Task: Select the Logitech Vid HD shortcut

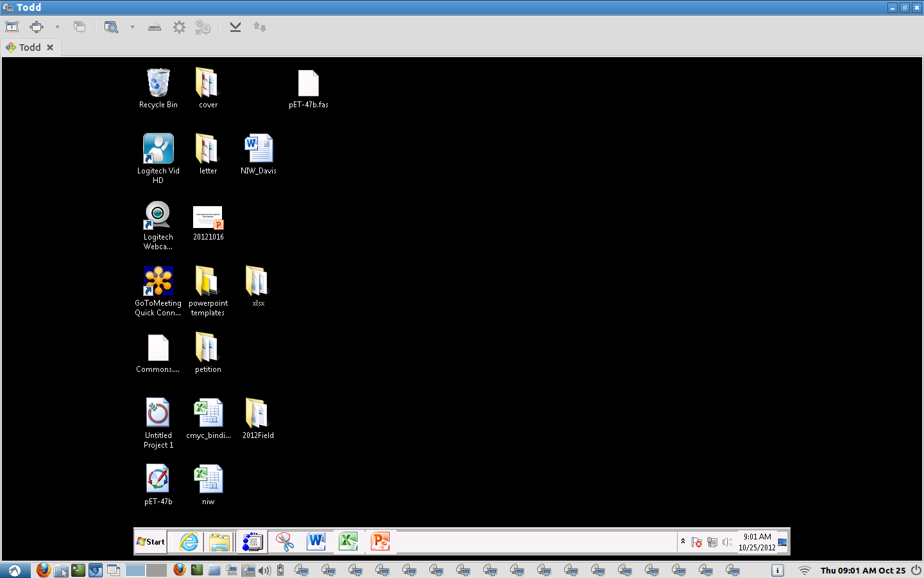Action: click(x=158, y=159)
